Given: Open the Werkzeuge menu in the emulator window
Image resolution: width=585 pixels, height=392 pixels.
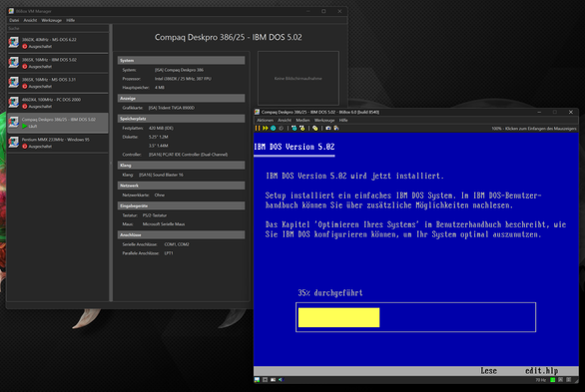Looking at the screenshot, I should (x=324, y=120).
